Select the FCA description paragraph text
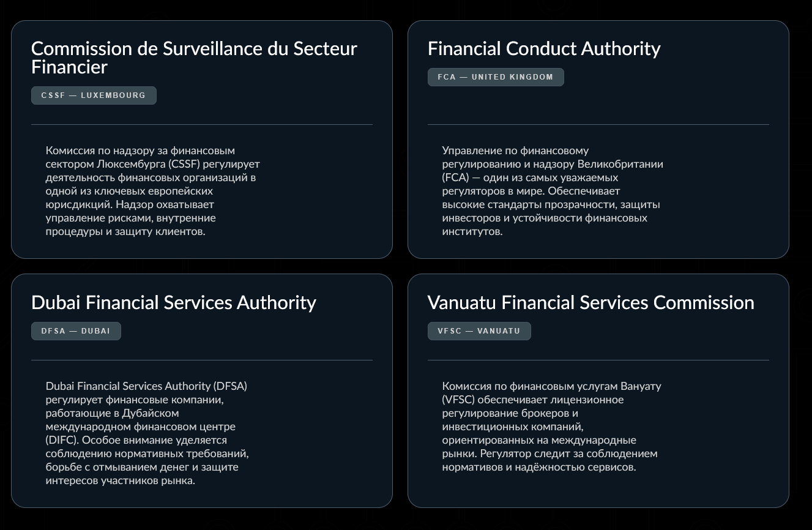The width and height of the screenshot is (812, 530). coord(553,191)
